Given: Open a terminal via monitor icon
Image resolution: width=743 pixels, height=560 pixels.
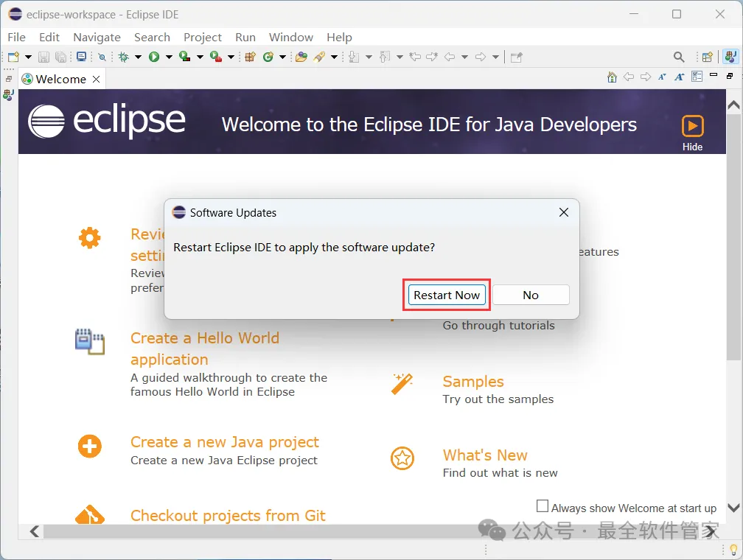Looking at the screenshot, I should coord(82,57).
